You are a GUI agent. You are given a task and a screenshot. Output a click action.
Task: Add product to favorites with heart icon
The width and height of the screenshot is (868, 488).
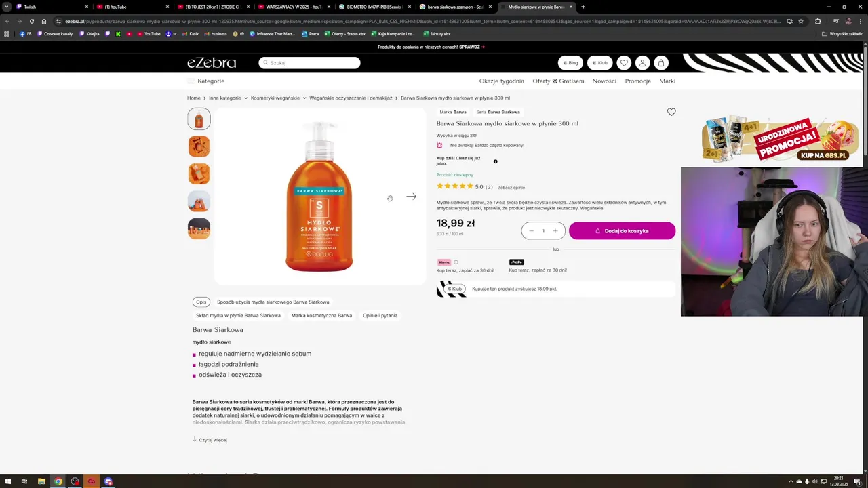point(671,112)
